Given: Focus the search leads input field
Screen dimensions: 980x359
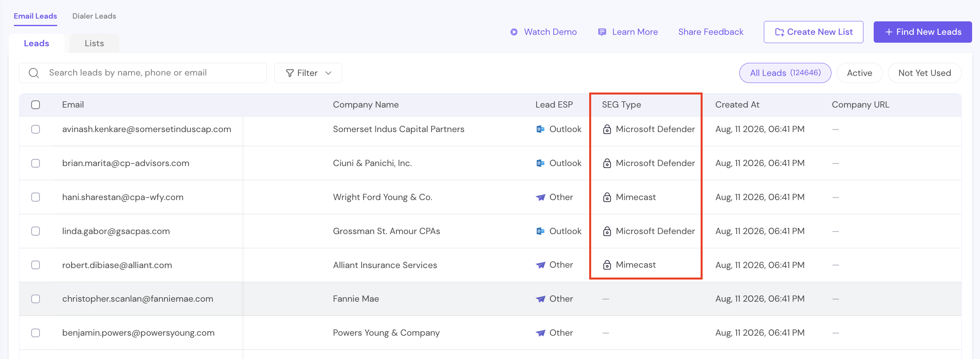Looking at the screenshot, I should coord(143,73).
